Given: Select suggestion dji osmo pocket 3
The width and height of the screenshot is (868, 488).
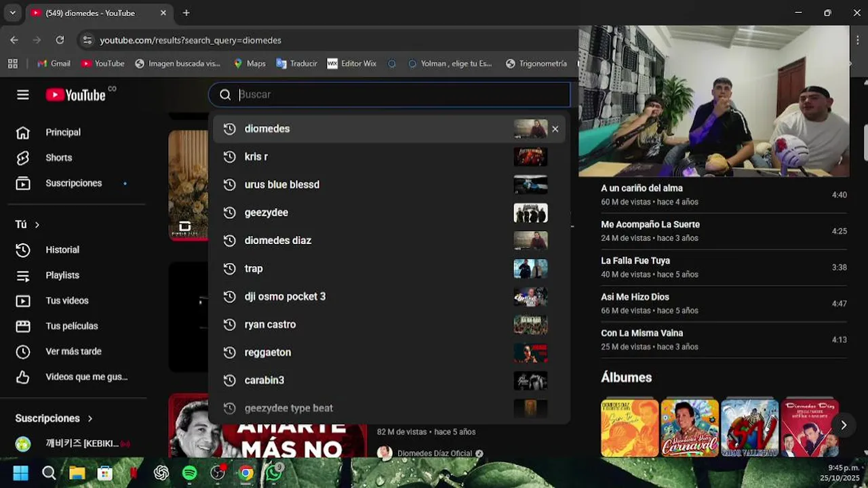Looking at the screenshot, I should pos(391,296).
